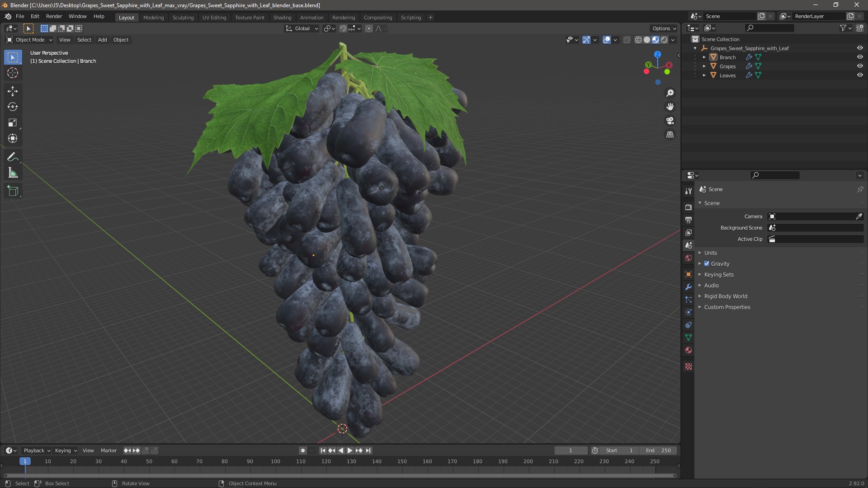The image size is (868, 488).
Task: Open the Object properties tab
Action: click(689, 274)
